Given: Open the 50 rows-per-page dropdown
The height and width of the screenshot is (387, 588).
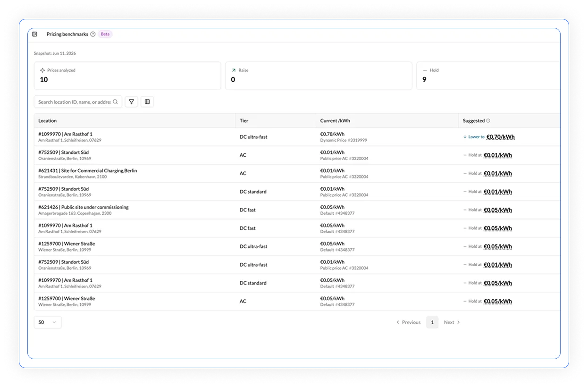Looking at the screenshot, I should (48, 322).
